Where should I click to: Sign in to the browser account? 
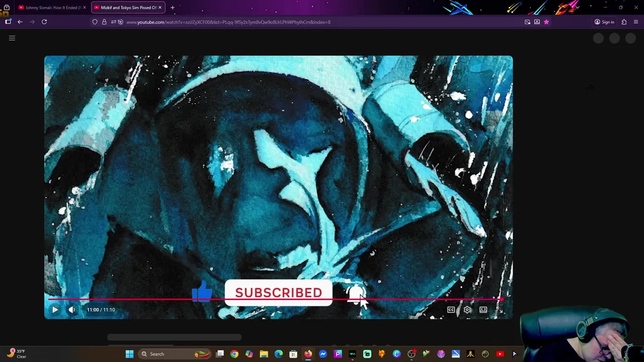pos(604,22)
